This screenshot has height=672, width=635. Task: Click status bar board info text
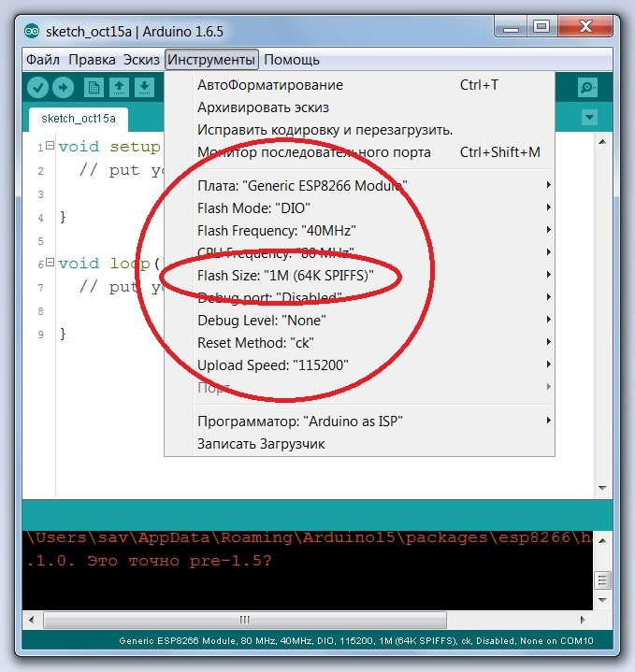pyautogui.click(x=356, y=641)
